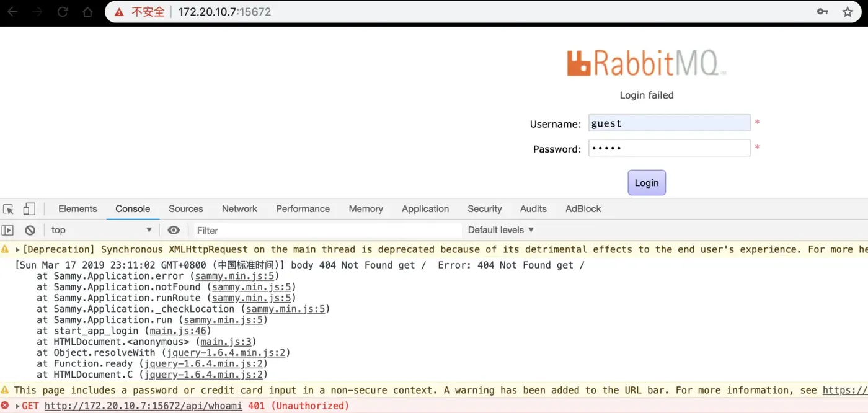Bookmark this page with the star icon
868x413 pixels.
pyautogui.click(x=848, y=12)
